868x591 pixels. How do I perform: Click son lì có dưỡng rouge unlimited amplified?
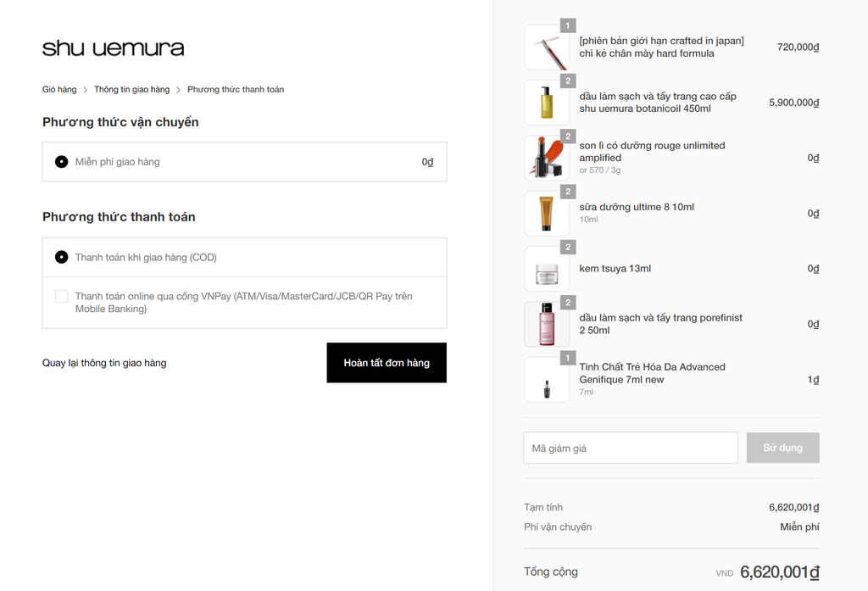pos(652,152)
